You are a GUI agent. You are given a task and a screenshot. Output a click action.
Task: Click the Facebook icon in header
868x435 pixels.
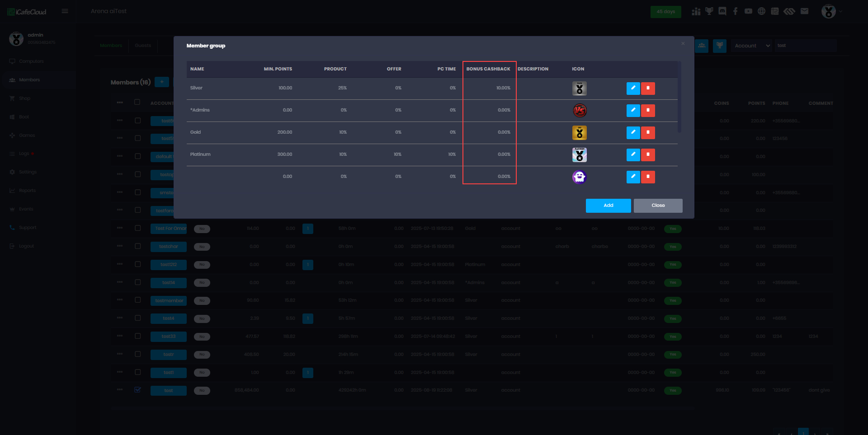point(736,11)
